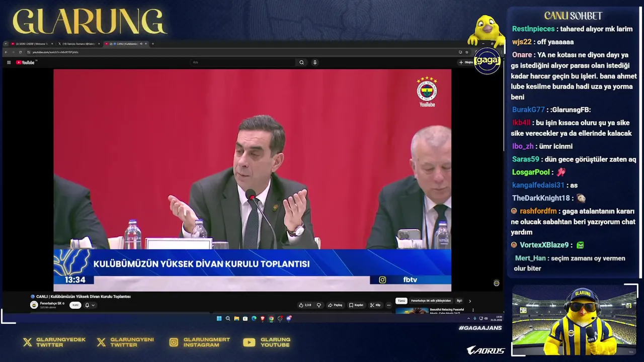Click chat username LosgarPool

(531, 172)
